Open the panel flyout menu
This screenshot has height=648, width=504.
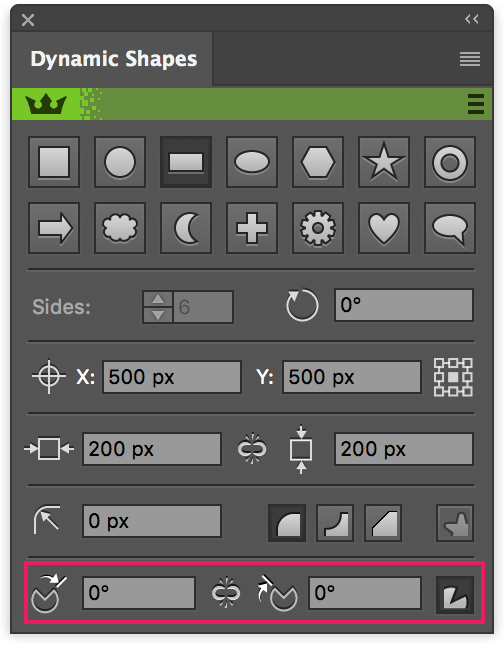[470, 59]
